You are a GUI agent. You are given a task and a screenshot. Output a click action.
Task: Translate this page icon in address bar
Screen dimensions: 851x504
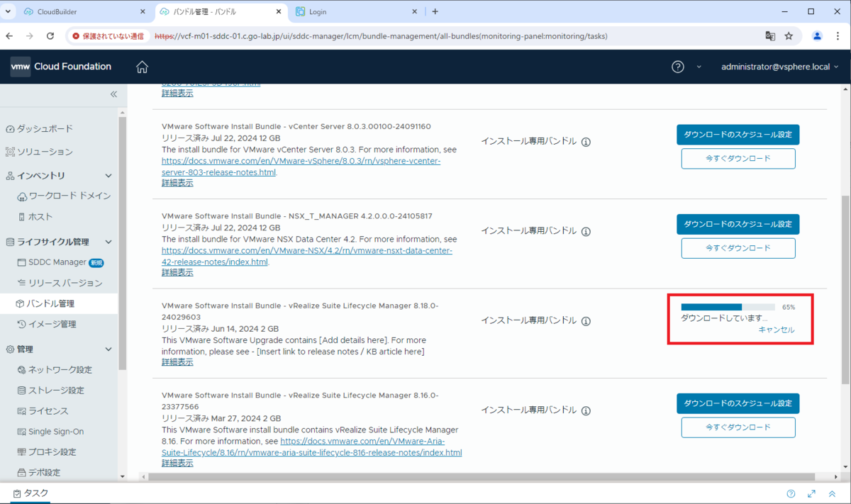point(770,36)
